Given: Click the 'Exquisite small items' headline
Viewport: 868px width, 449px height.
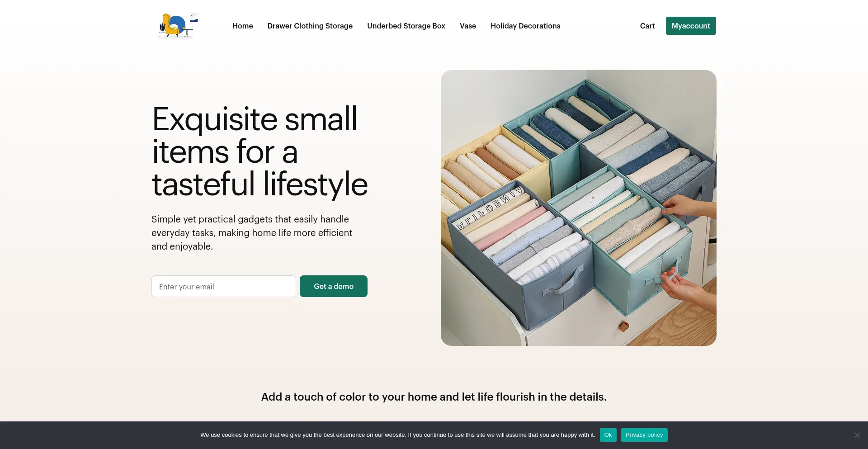Looking at the screenshot, I should (x=259, y=151).
